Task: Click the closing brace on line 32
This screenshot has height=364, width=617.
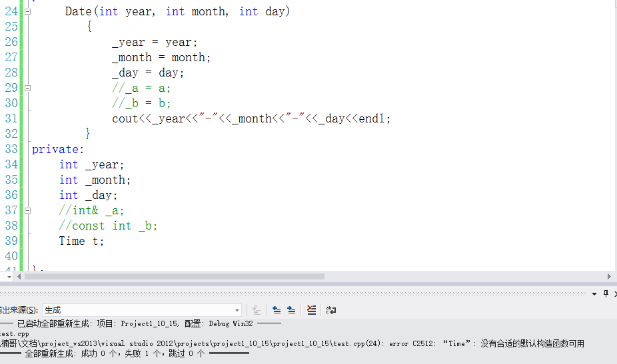Action: (x=88, y=134)
